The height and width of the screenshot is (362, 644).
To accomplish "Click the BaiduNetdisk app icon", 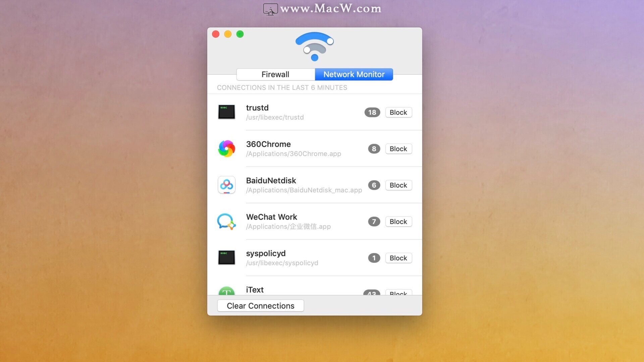I will (x=226, y=185).
